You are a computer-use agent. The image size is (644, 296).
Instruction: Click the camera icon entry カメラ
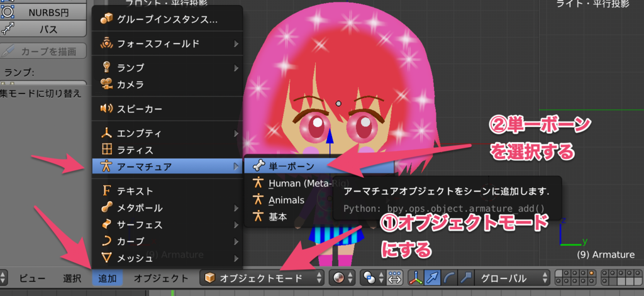[x=167, y=85]
